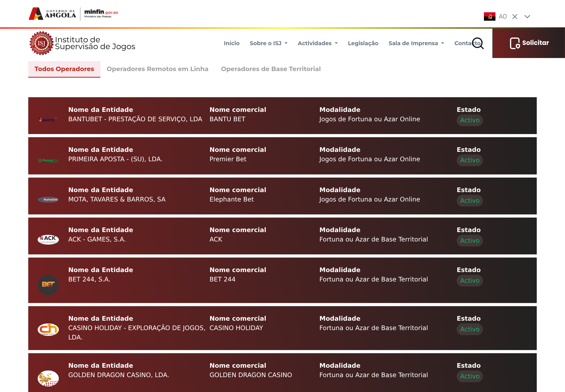Click the BET 244 operator logo
Screen dimensions: 565x392
tap(48, 285)
